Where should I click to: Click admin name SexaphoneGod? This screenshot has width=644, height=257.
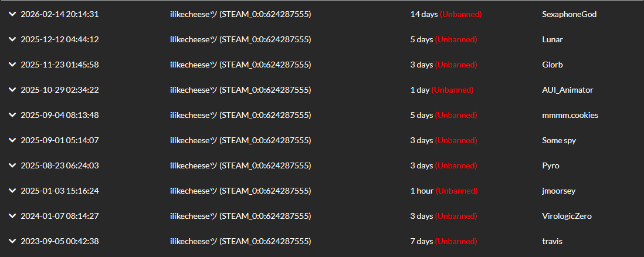pyautogui.click(x=569, y=14)
